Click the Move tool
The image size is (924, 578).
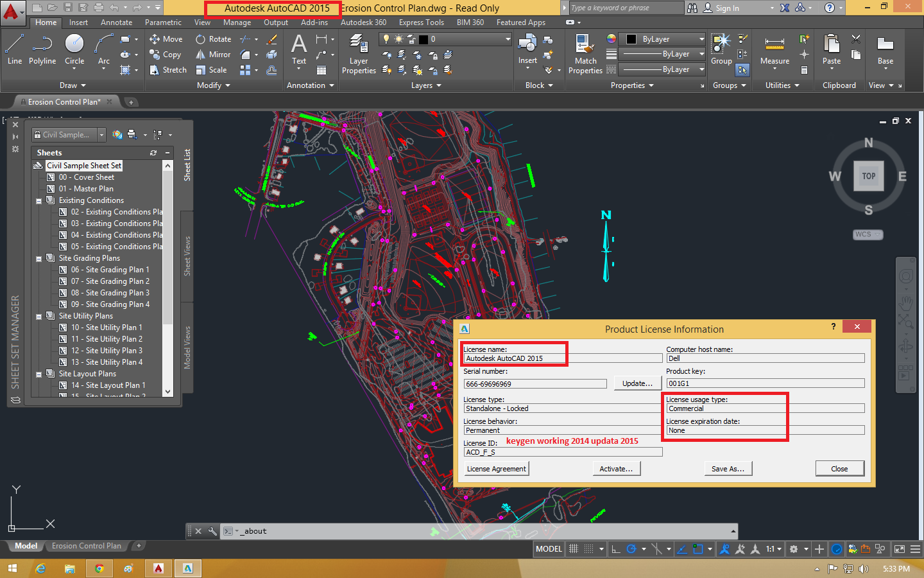pyautogui.click(x=166, y=39)
